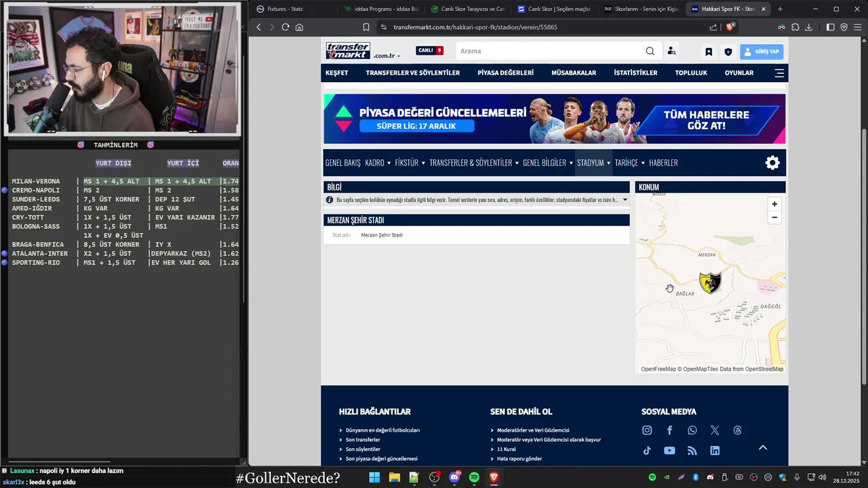The height and width of the screenshot is (488, 868).
Task: Click the search magnifier icon
Action: point(650,52)
